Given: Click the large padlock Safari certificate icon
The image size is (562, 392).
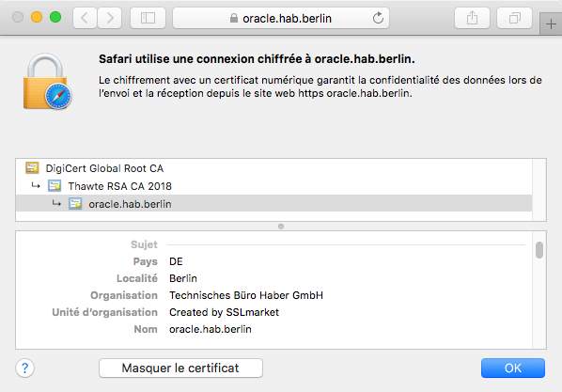Looking at the screenshot, I should (x=47, y=82).
